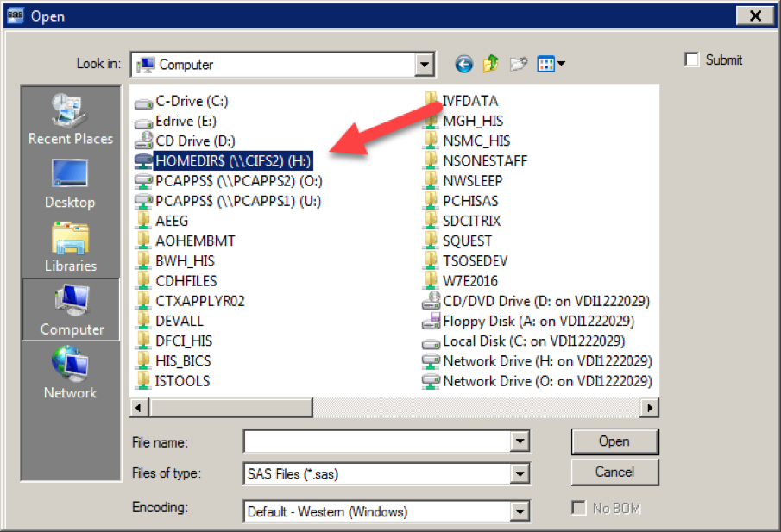The image size is (781, 532).
Task: Select the AOHEMBMT folder
Action: [x=186, y=241]
